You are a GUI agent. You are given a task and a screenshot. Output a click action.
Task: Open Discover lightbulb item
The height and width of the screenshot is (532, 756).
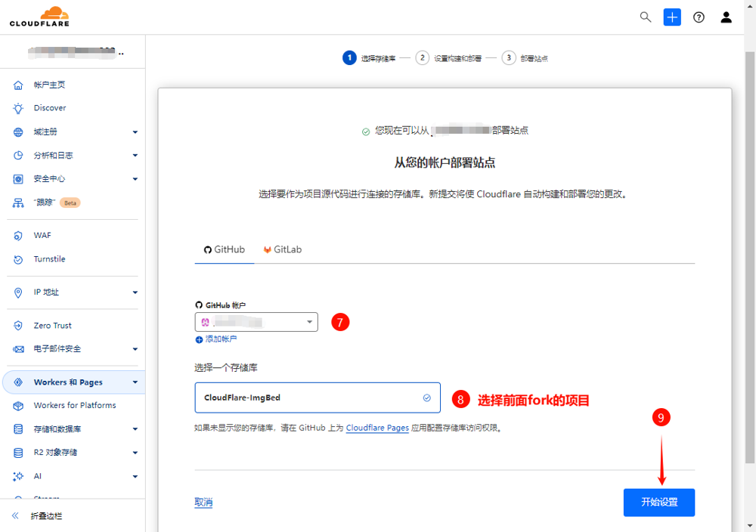pos(50,108)
